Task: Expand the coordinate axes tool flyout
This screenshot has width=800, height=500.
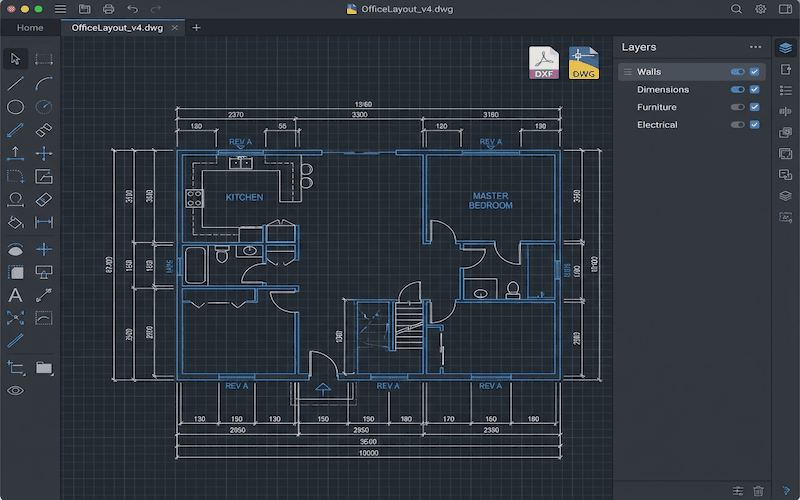Action: [15, 368]
